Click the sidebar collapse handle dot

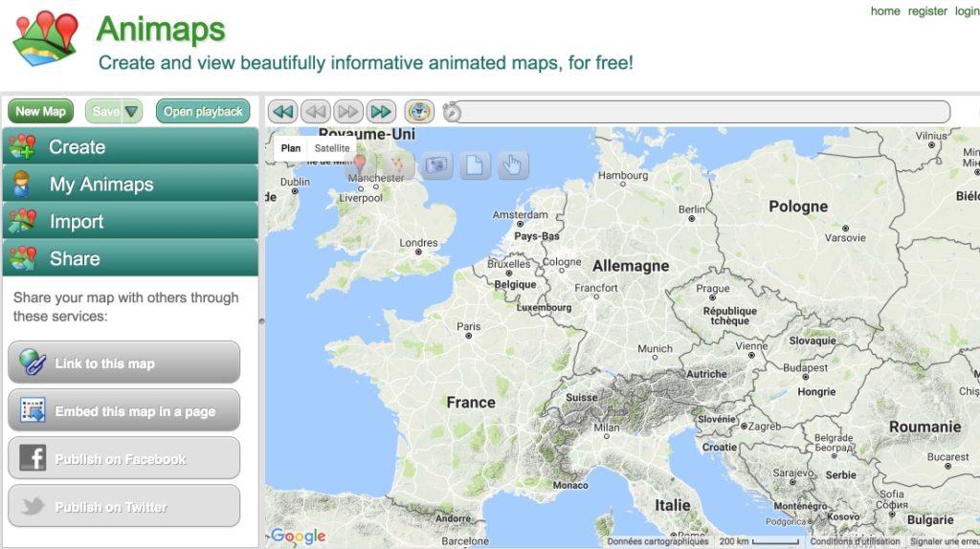[x=262, y=321]
